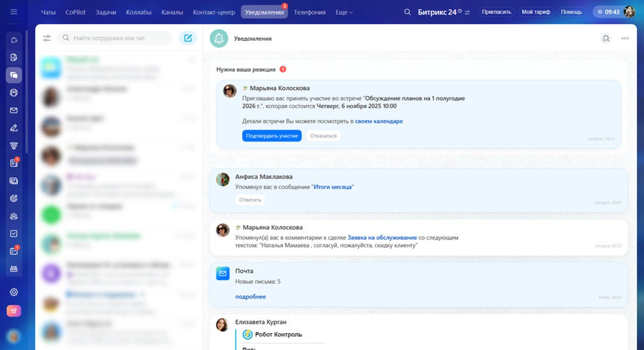Image resolution: width=644 pixels, height=350 pixels.
Task: Open notification search filter icon
Action: (x=606, y=38)
